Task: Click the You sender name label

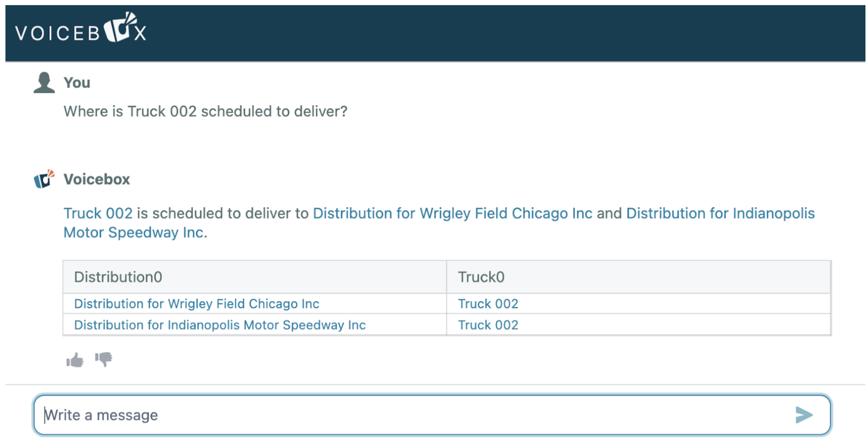Action: click(77, 83)
